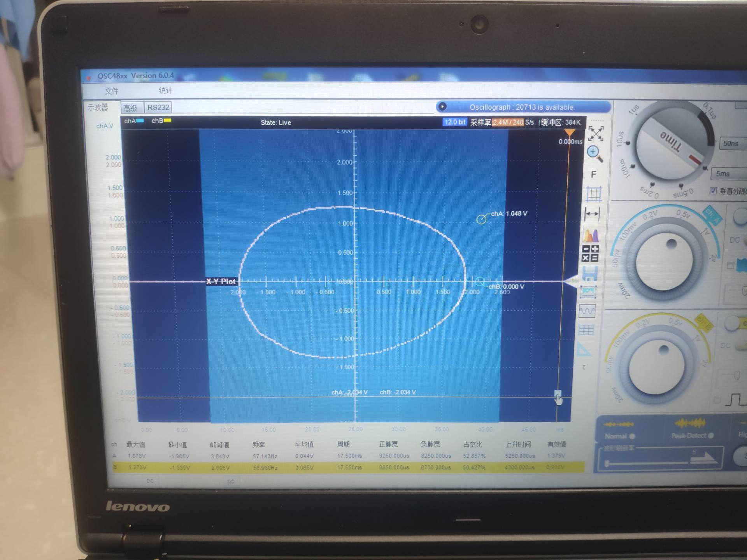Screen dimensions: 747x560
Task: Click the sine waveform display icon
Action: coord(587,311)
